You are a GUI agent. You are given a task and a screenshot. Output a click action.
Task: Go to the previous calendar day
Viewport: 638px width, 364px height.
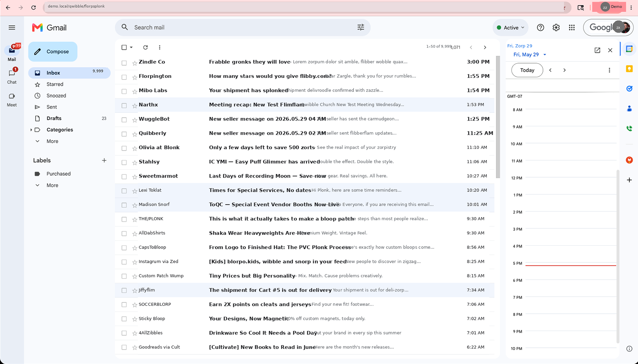coord(550,70)
